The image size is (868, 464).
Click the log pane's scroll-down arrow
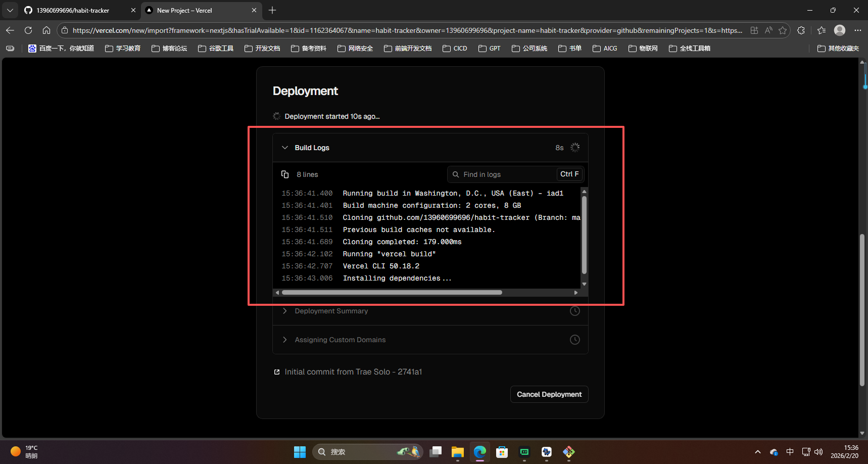click(x=584, y=284)
